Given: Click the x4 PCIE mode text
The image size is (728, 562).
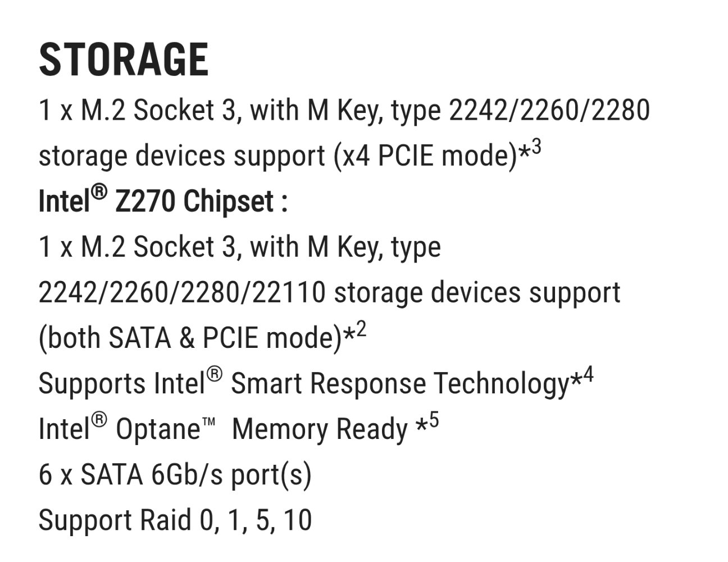Looking at the screenshot, I should pos(425,156).
